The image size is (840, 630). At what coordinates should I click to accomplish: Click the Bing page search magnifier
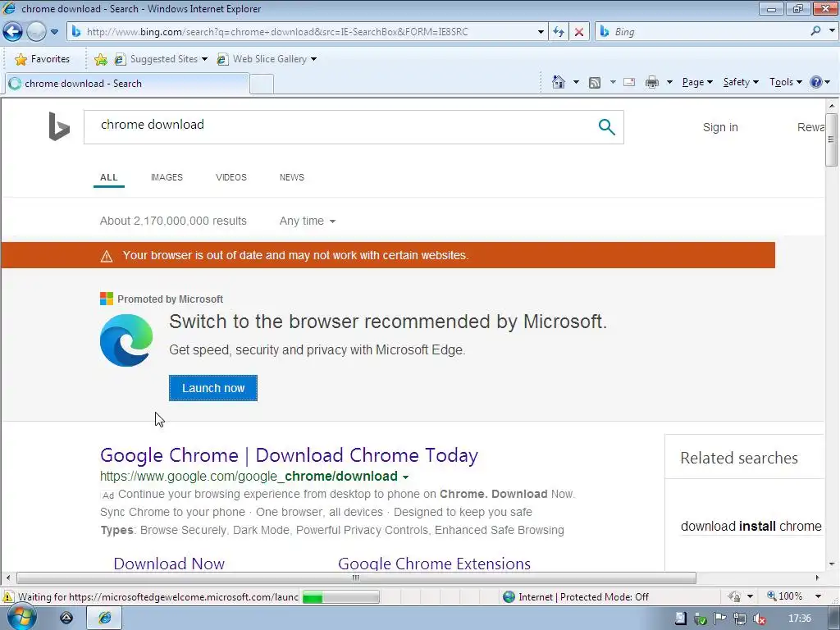click(x=606, y=127)
